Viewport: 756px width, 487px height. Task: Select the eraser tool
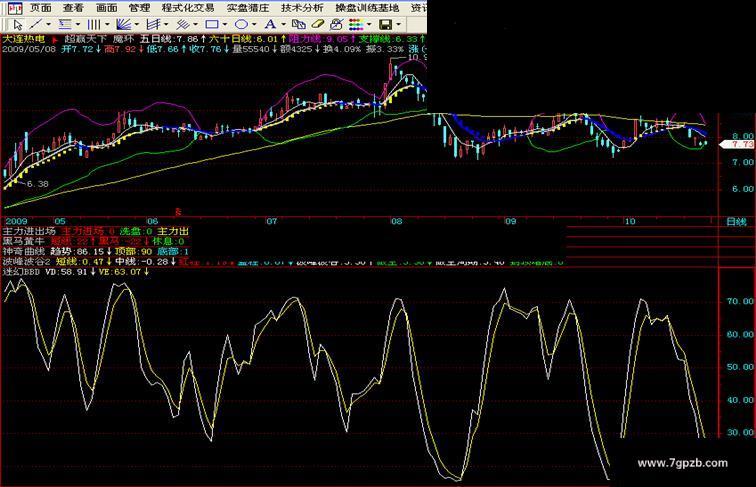click(x=317, y=24)
